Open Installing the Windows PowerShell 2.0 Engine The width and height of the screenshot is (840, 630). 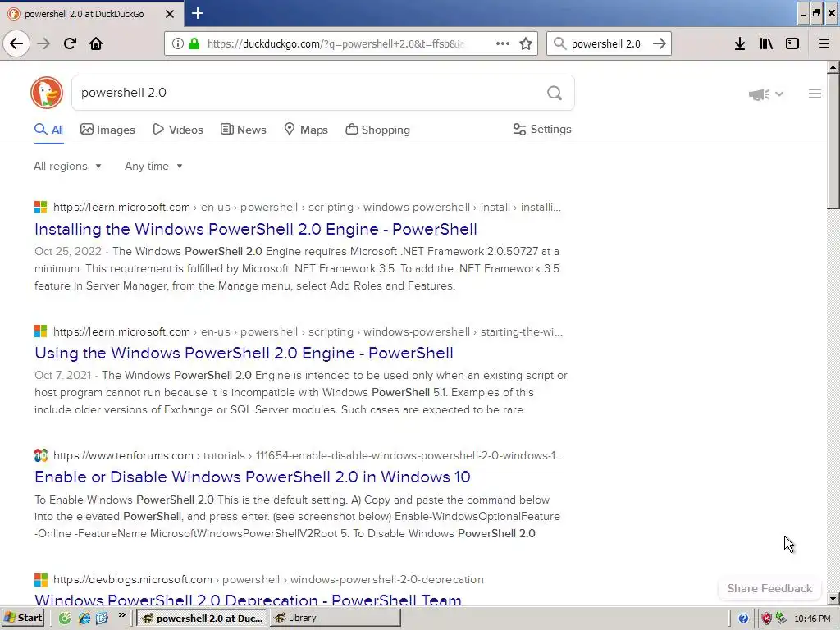[256, 230]
